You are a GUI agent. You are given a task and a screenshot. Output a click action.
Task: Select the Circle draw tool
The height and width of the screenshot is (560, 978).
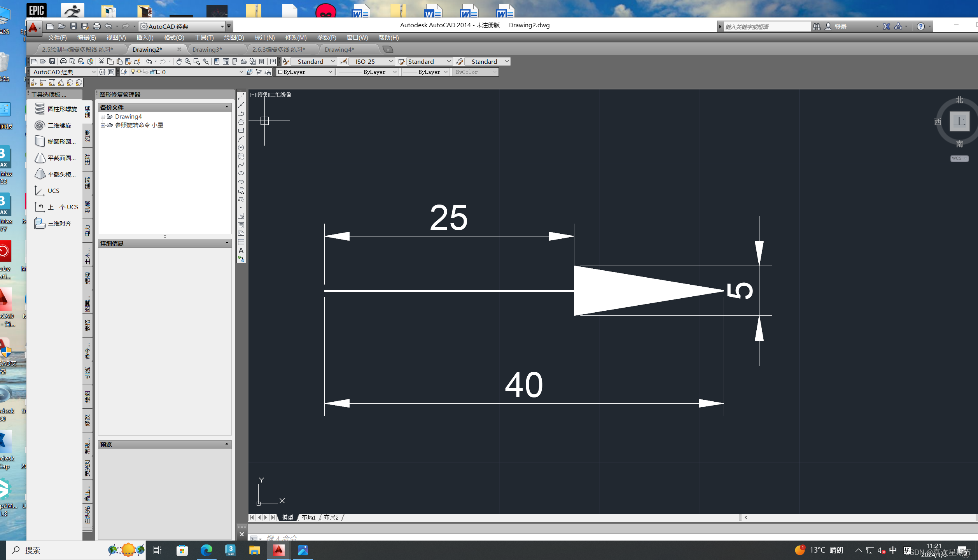[x=241, y=148]
